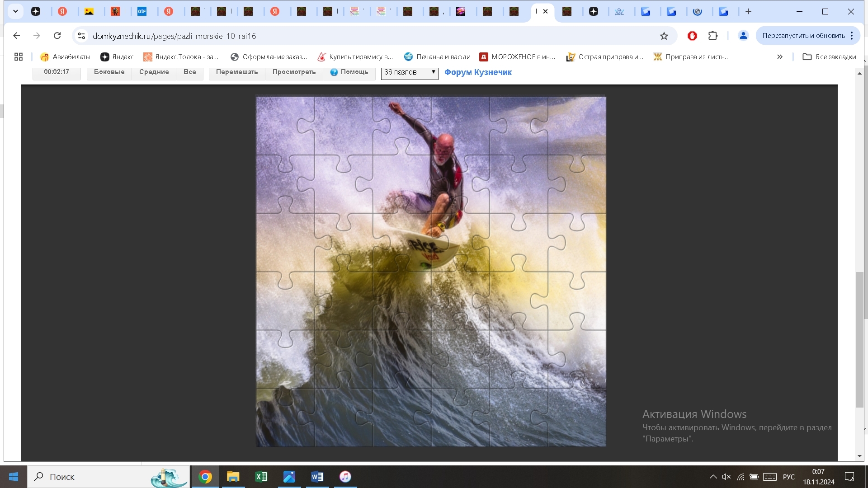
Task: Open a new tab with the plus button
Action: (748, 11)
